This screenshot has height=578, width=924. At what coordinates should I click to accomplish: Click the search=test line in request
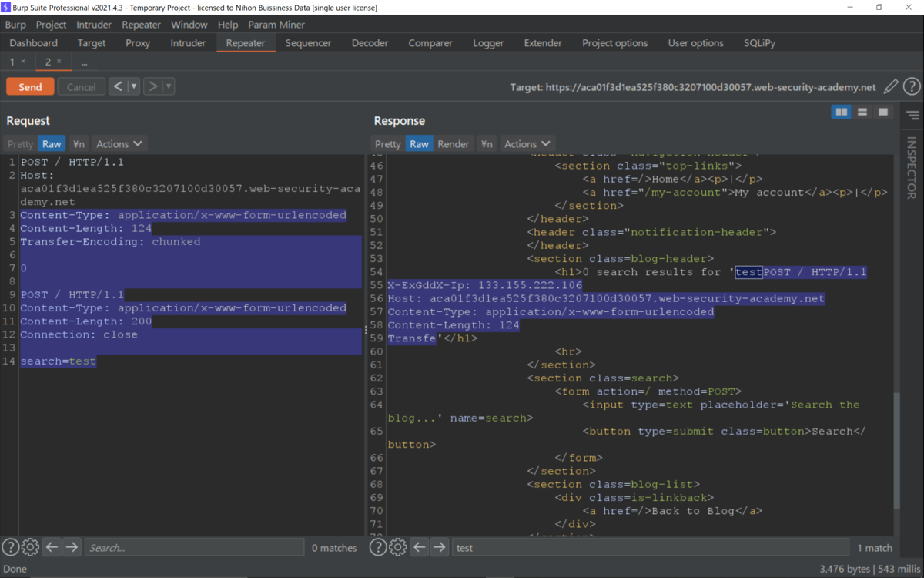pyautogui.click(x=59, y=361)
